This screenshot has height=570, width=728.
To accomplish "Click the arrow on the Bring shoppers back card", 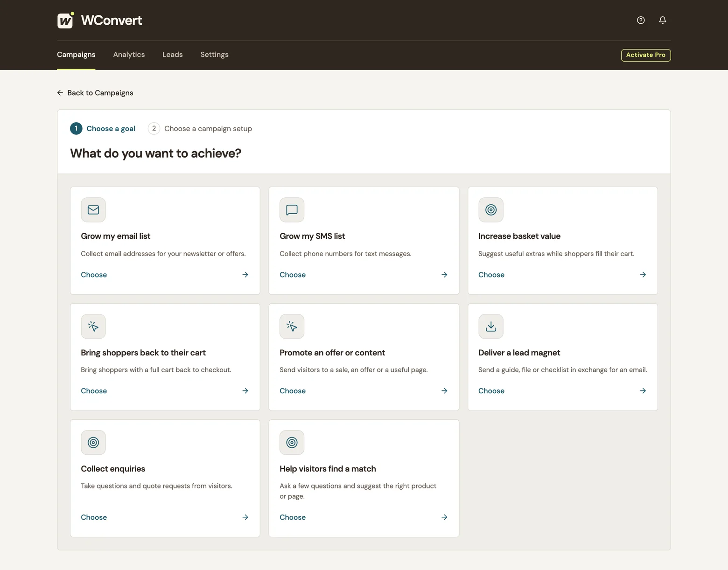I will click(x=245, y=391).
